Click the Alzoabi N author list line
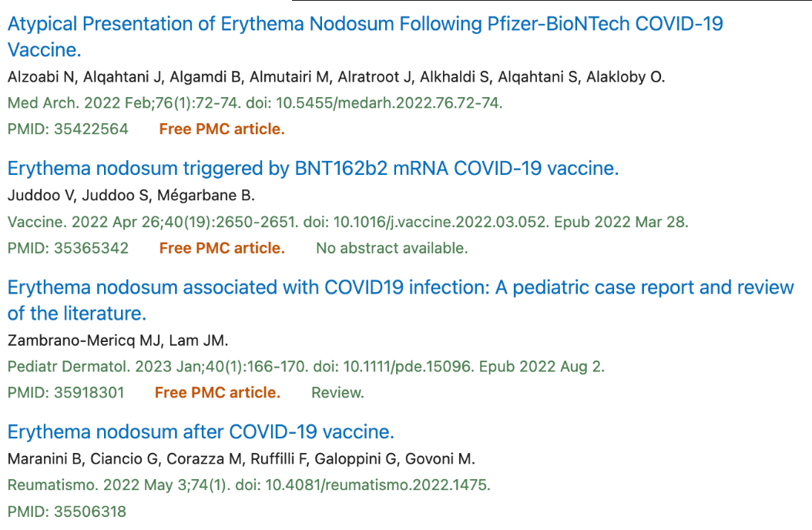Viewport: 812px width, 530px height. coord(336,76)
